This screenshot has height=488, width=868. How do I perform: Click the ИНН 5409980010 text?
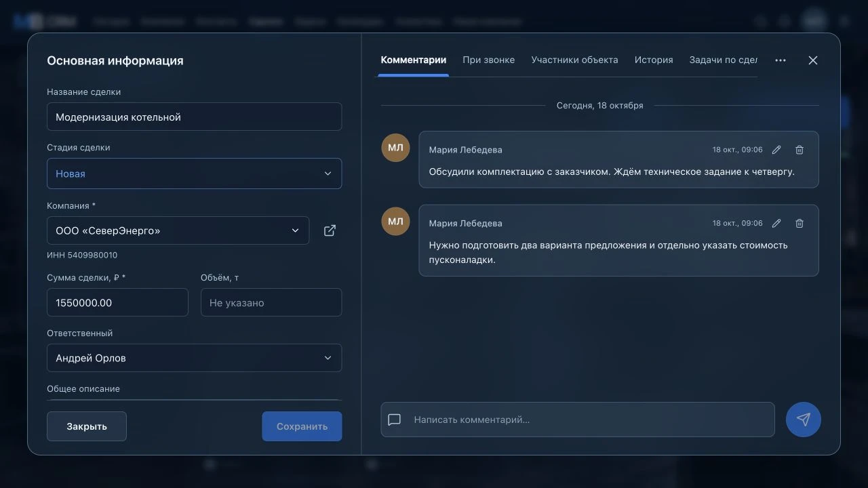pos(82,256)
